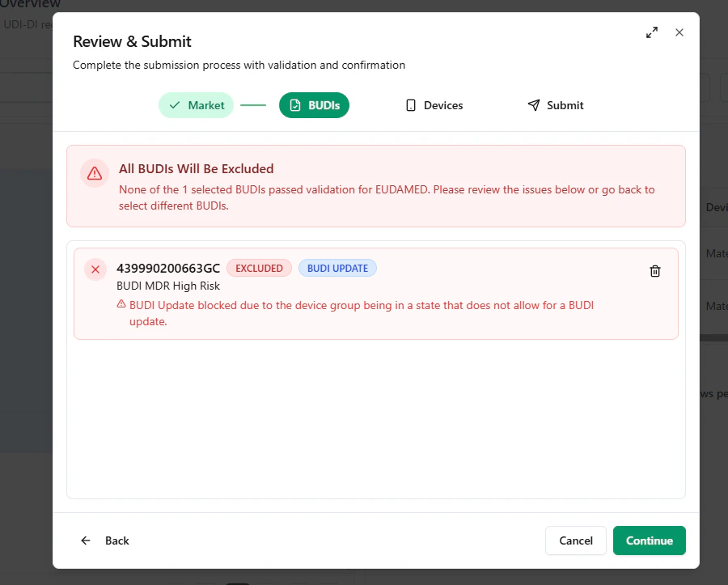Click the warning triangle in the alert banner
This screenshot has width=728, height=585.
click(95, 173)
